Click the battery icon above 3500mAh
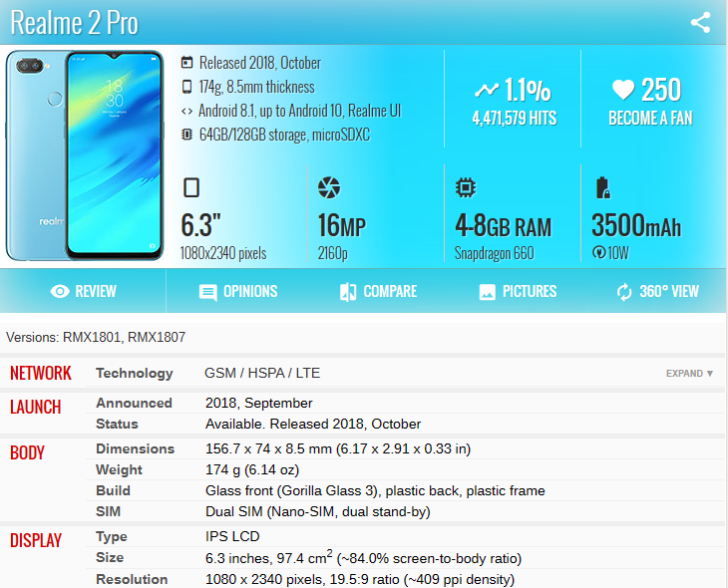Viewport: 728px width, 588px height. [x=602, y=187]
